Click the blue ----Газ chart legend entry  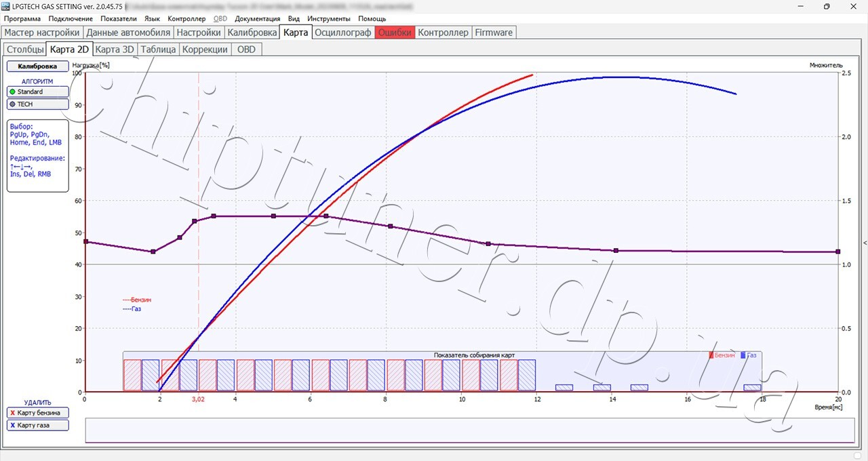(132, 309)
